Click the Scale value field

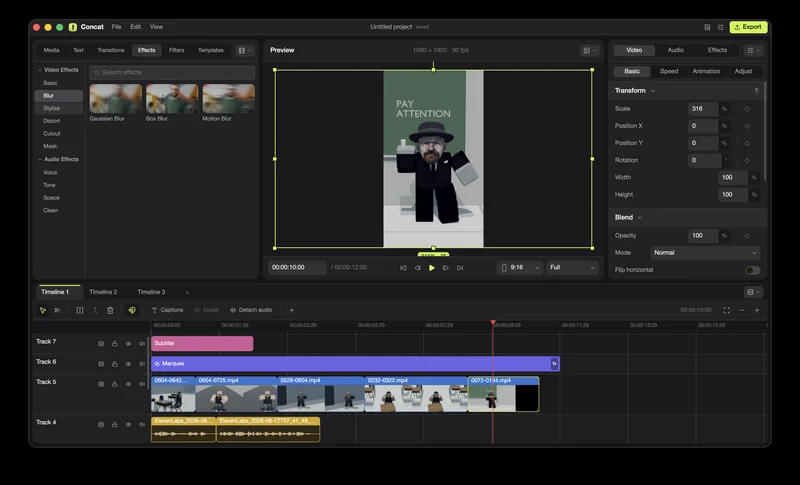point(703,109)
